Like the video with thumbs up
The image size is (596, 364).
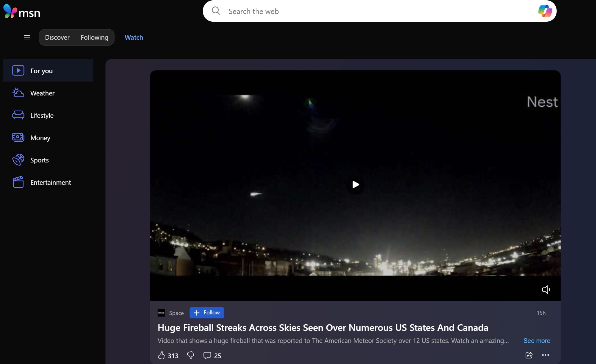click(x=161, y=355)
